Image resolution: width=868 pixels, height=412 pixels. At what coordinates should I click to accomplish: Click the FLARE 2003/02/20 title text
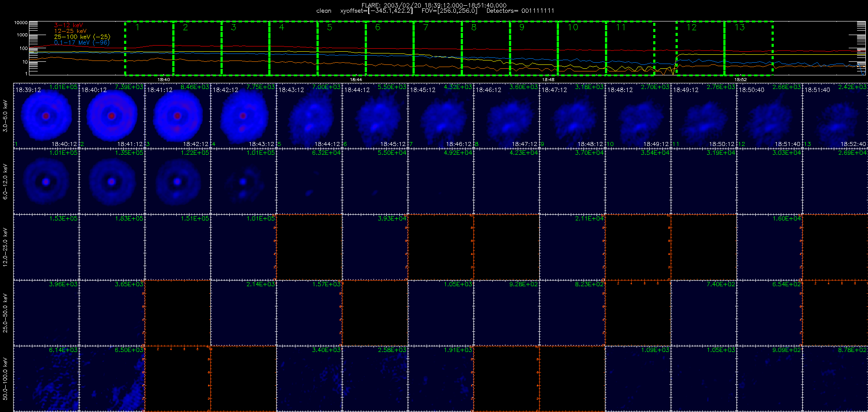pos(434,5)
